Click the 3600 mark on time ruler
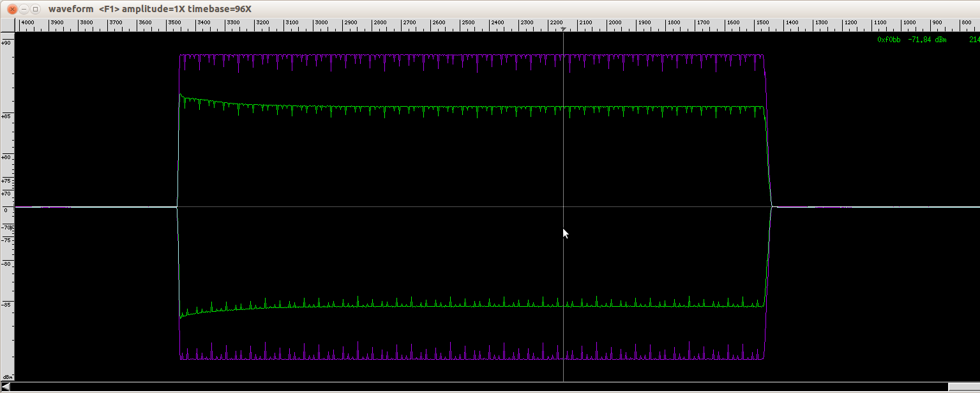This screenshot has width=980, height=393. 145,23
